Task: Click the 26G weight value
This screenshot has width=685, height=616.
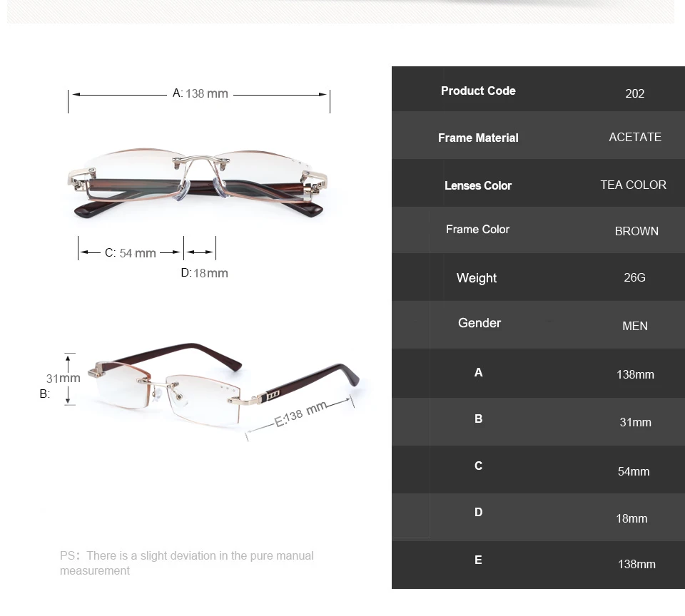Action: coord(634,277)
